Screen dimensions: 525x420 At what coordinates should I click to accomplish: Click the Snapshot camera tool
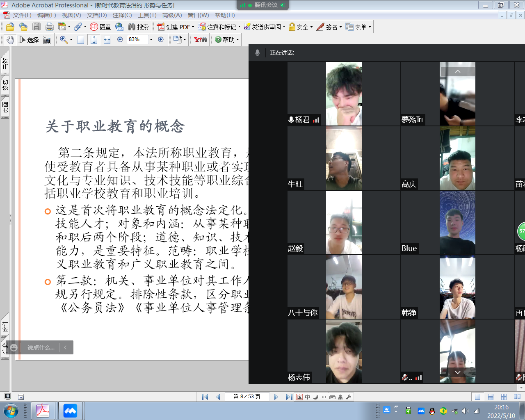47,40
